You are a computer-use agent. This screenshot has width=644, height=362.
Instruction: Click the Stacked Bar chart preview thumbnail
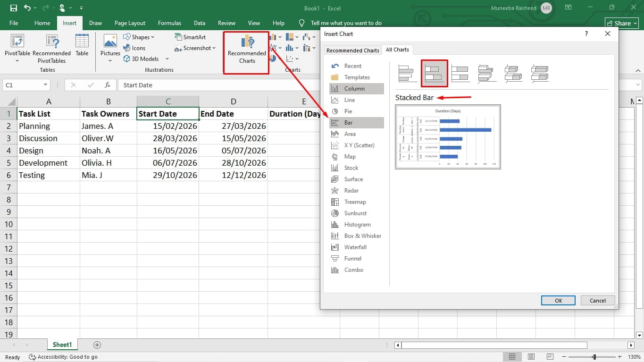point(448,137)
